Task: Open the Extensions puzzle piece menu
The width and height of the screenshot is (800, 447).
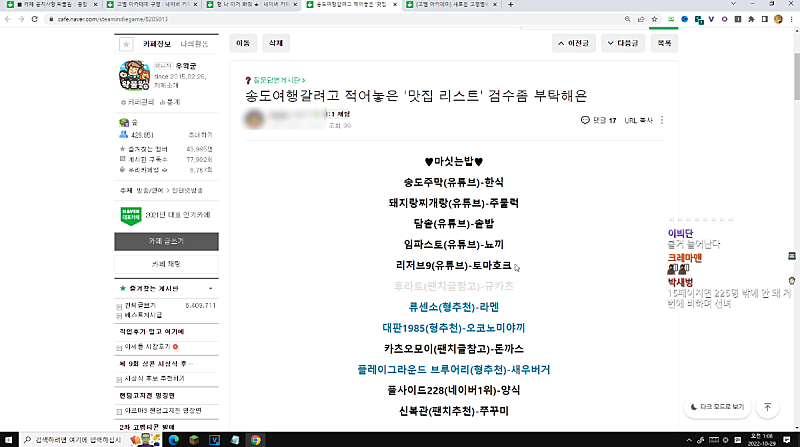Action: coord(751,19)
